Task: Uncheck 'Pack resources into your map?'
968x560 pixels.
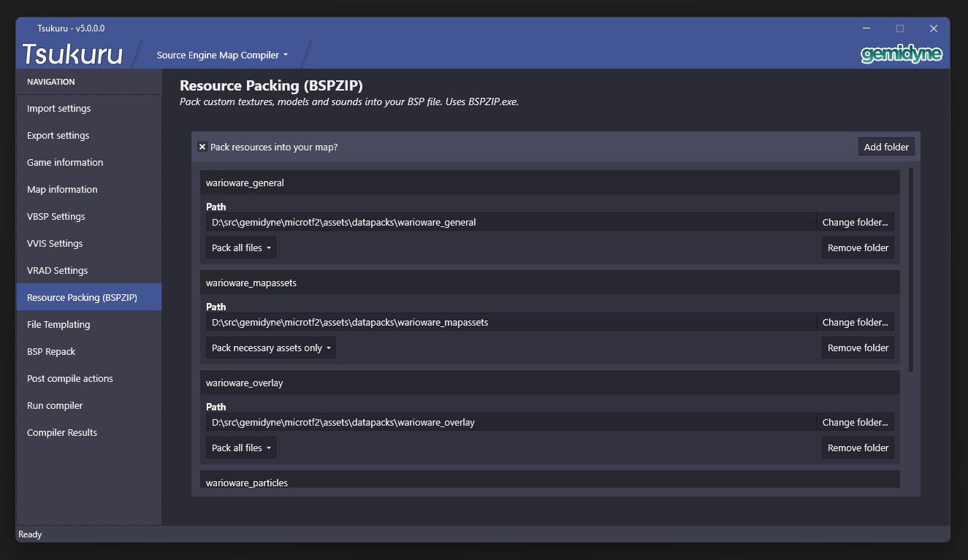Action: (202, 147)
